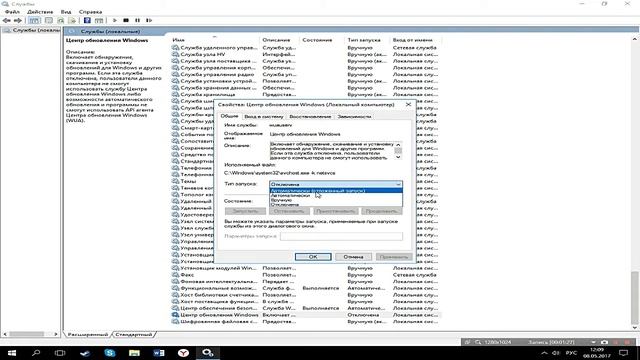640x360 pixels.
Task: Select the Служба узла HV row
Action: (306, 54)
